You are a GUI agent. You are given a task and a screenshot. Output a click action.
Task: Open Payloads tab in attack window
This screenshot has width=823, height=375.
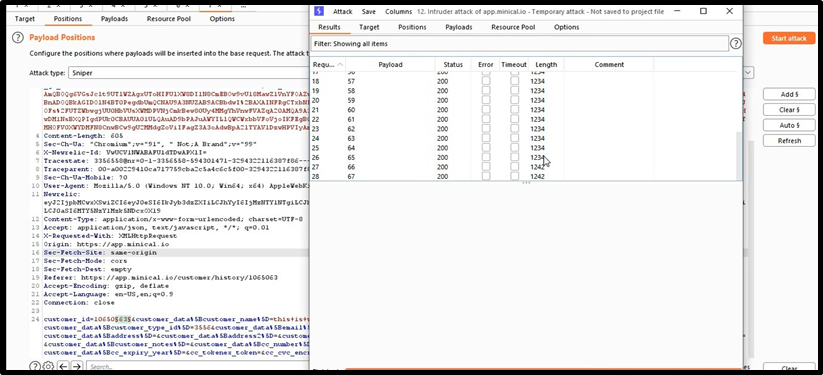tap(459, 27)
